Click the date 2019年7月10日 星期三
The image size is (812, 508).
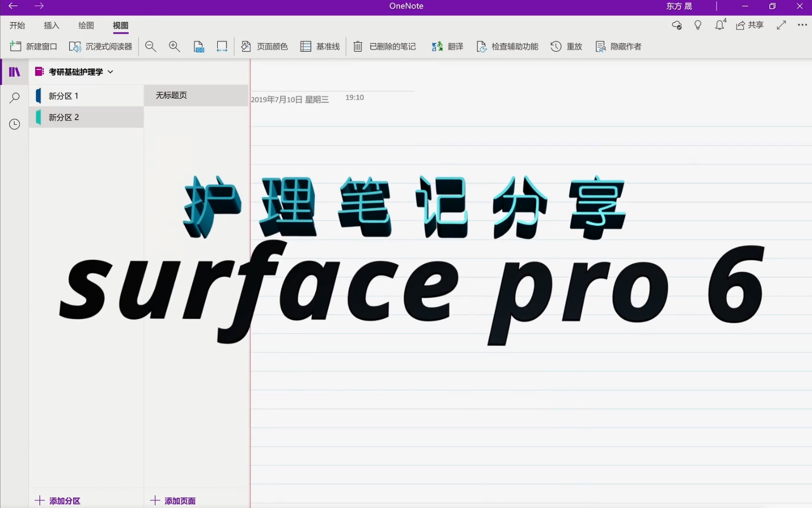point(290,99)
